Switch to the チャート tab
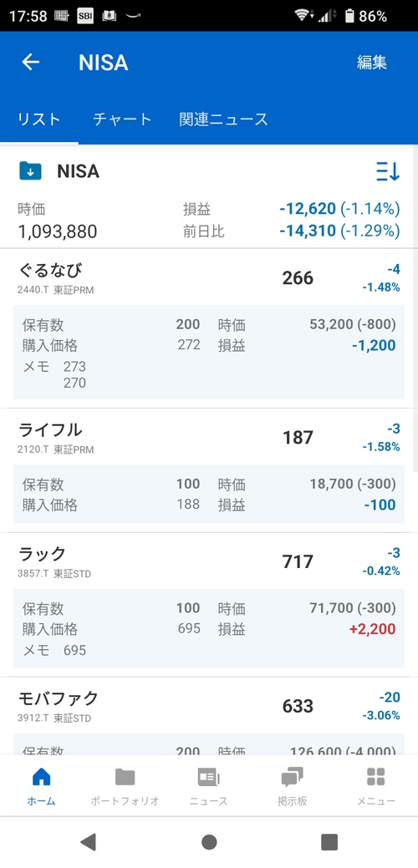Screen dimensions: 418x868 point(122,119)
